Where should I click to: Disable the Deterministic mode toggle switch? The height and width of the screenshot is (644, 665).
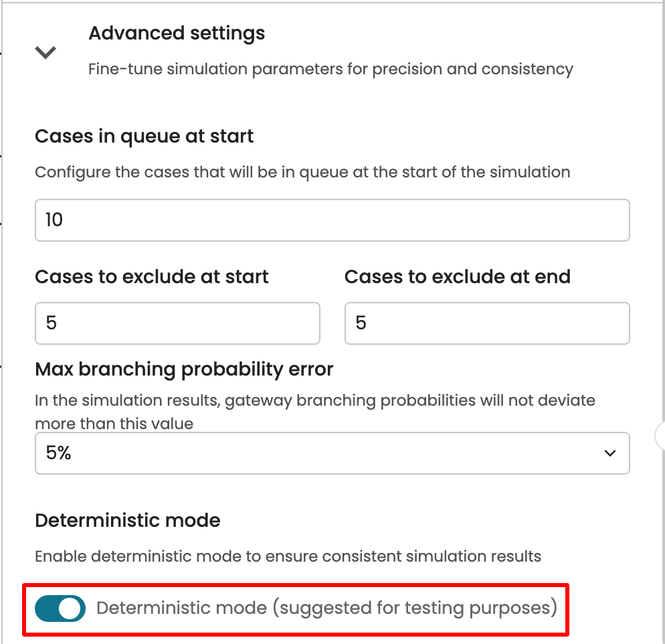(x=60, y=609)
